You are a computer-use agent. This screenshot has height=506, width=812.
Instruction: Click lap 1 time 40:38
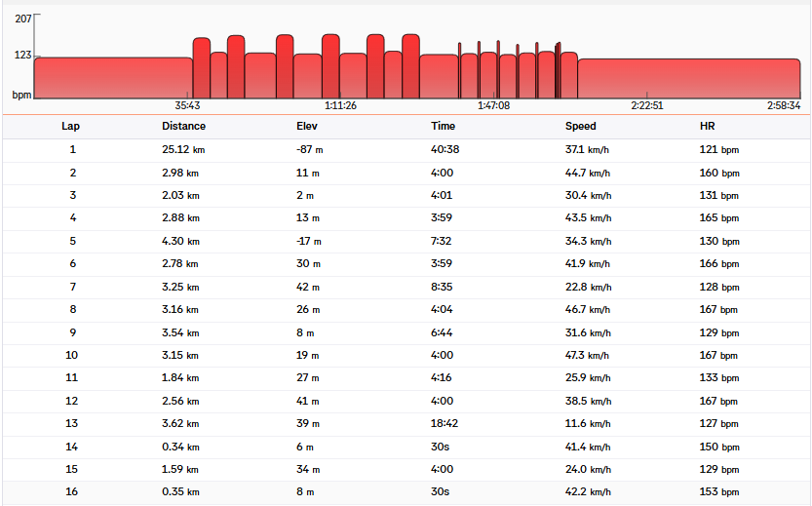[x=445, y=150]
